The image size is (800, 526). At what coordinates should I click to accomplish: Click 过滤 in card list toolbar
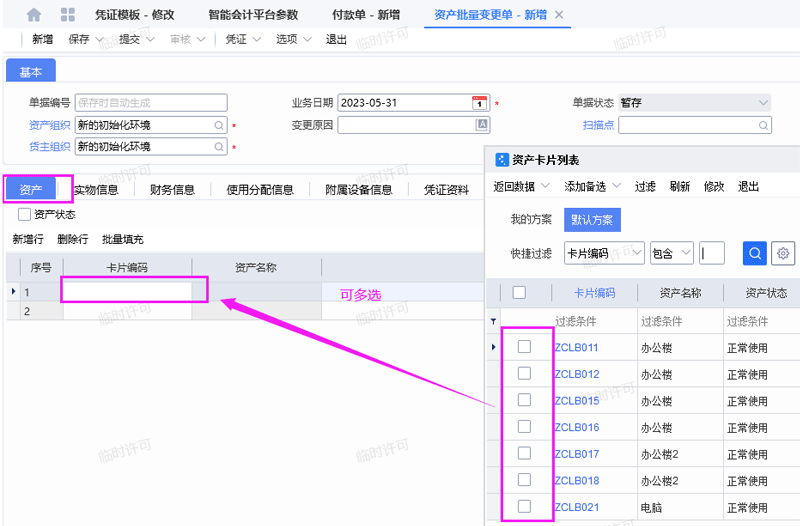point(645,186)
